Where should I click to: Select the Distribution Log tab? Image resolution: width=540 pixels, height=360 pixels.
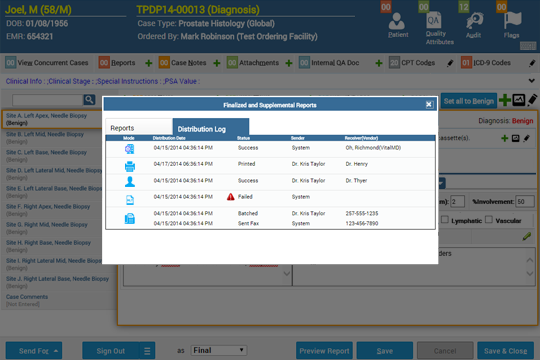(211, 127)
